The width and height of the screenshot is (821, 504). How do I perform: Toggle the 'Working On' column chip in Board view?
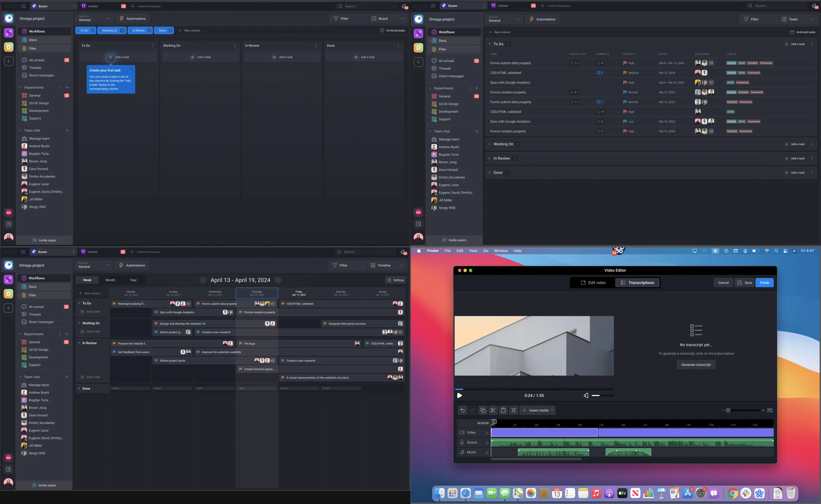point(112,30)
